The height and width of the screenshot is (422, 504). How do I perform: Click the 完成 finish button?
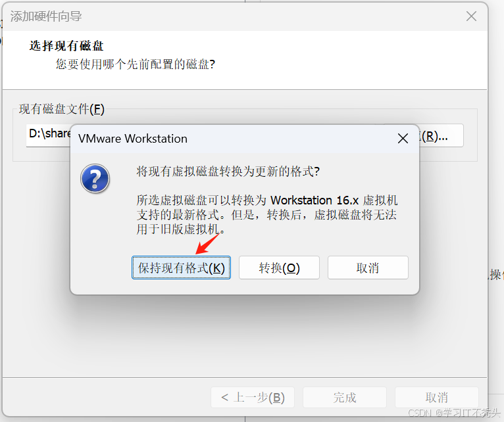(345, 397)
